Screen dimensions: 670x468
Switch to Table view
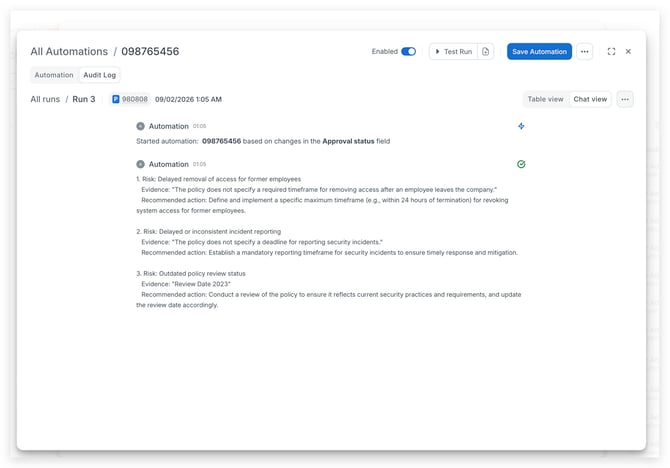(545, 99)
